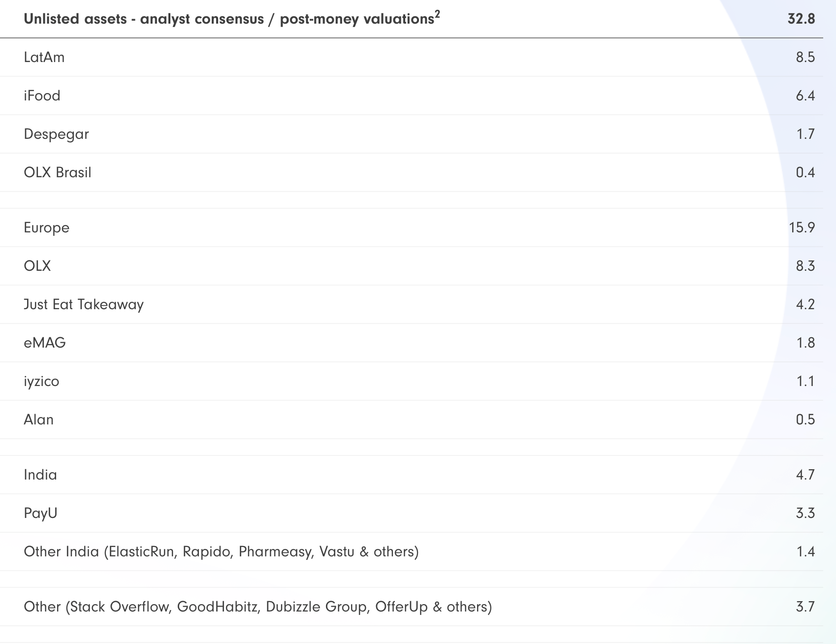836x644 pixels.
Task: Select the Other (Stack Overflow) value 3.7
Action: [805, 607]
